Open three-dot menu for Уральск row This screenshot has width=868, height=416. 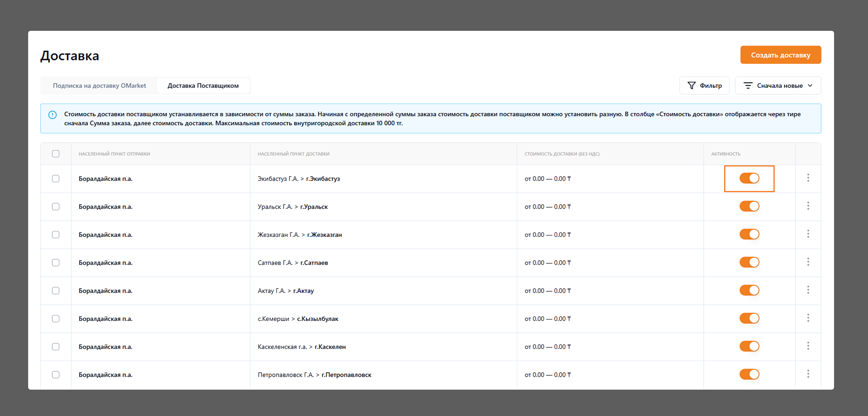click(808, 206)
